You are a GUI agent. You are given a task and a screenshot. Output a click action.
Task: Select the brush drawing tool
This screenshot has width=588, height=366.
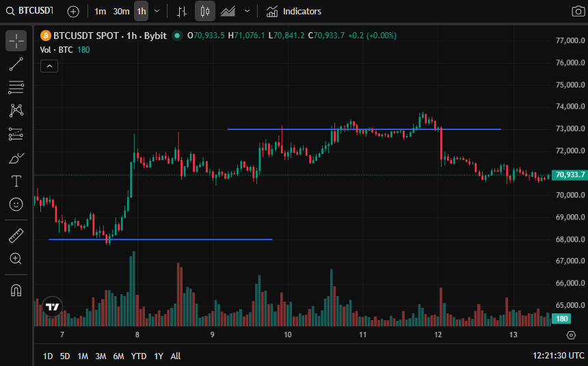point(16,158)
